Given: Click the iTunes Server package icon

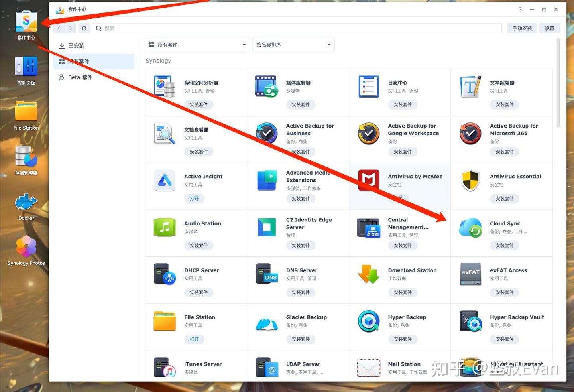Looking at the screenshot, I should point(165,367).
